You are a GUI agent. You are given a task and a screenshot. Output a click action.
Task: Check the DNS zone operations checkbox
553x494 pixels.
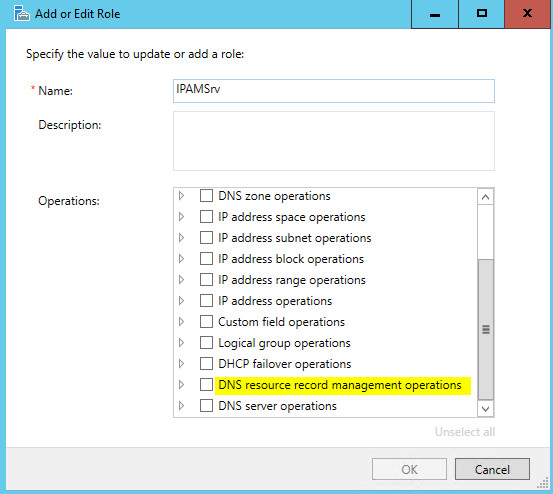[x=206, y=195]
